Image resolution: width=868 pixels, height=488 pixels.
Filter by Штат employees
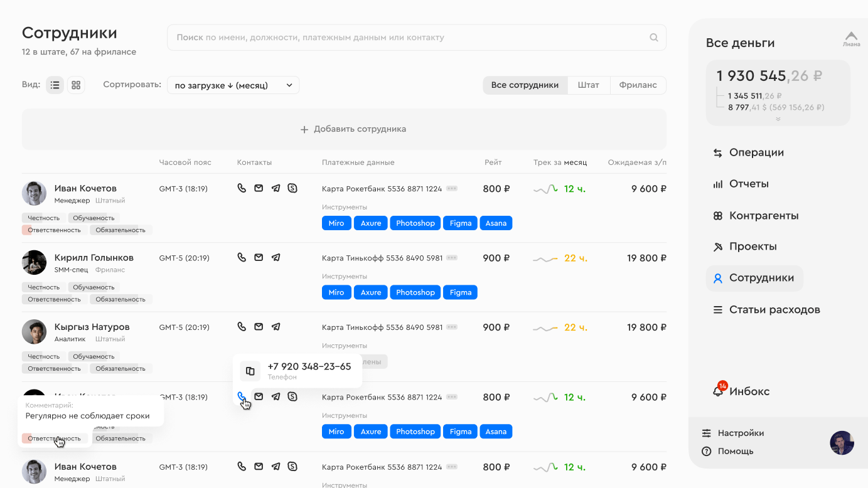[588, 85]
